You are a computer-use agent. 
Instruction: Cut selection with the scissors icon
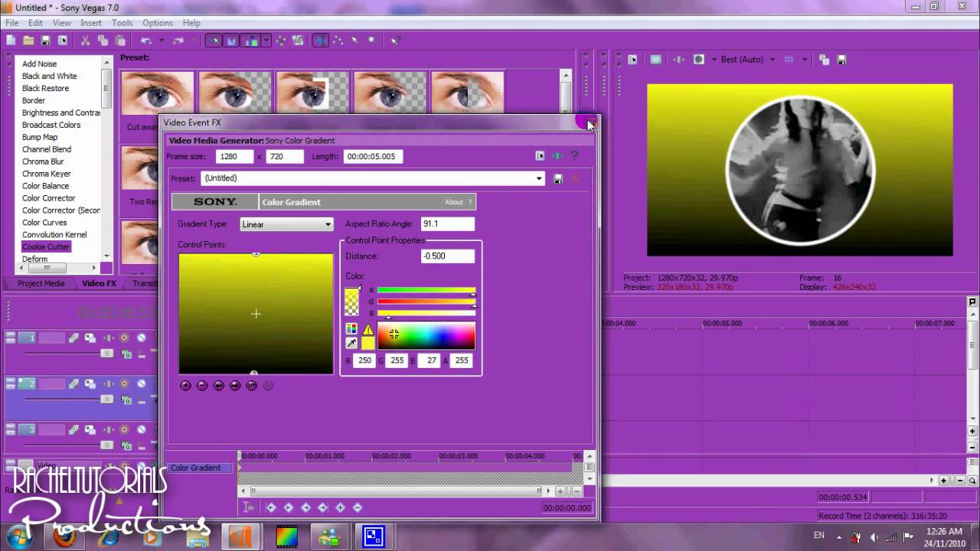(85, 41)
